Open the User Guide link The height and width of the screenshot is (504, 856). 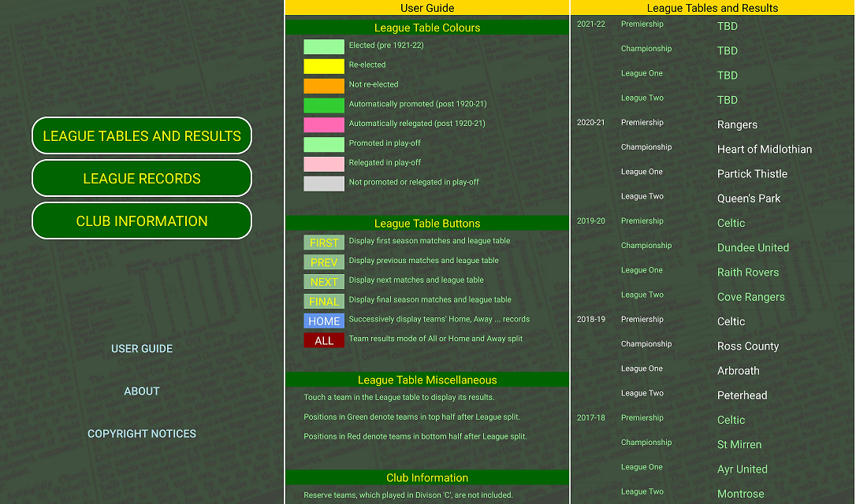tap(142, 349)
